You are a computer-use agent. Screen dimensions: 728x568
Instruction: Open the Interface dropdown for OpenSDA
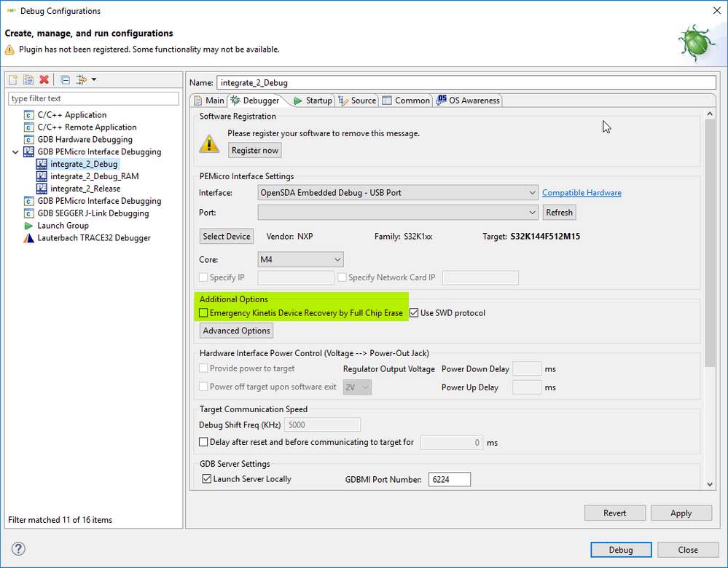398,192
